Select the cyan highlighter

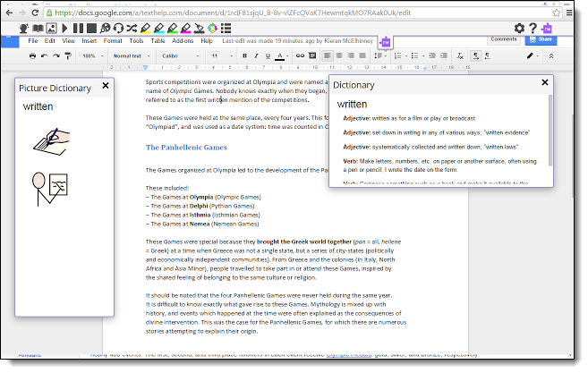pos(159,29)
